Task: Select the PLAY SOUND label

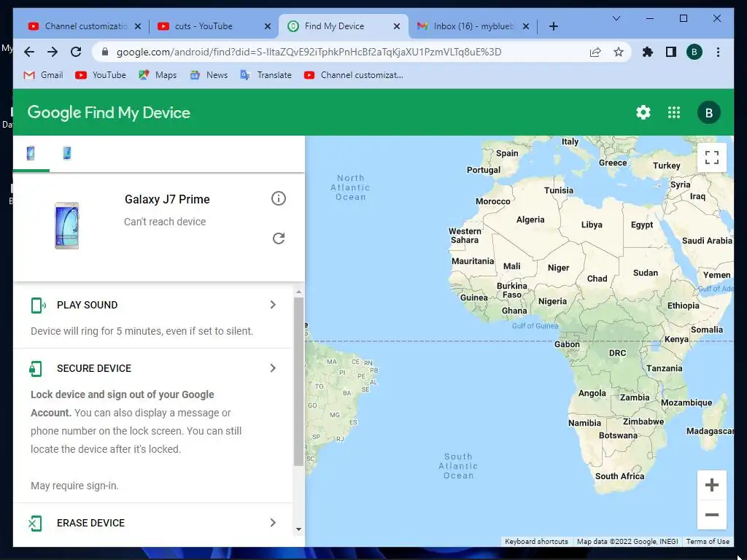Action: point(88,306)
